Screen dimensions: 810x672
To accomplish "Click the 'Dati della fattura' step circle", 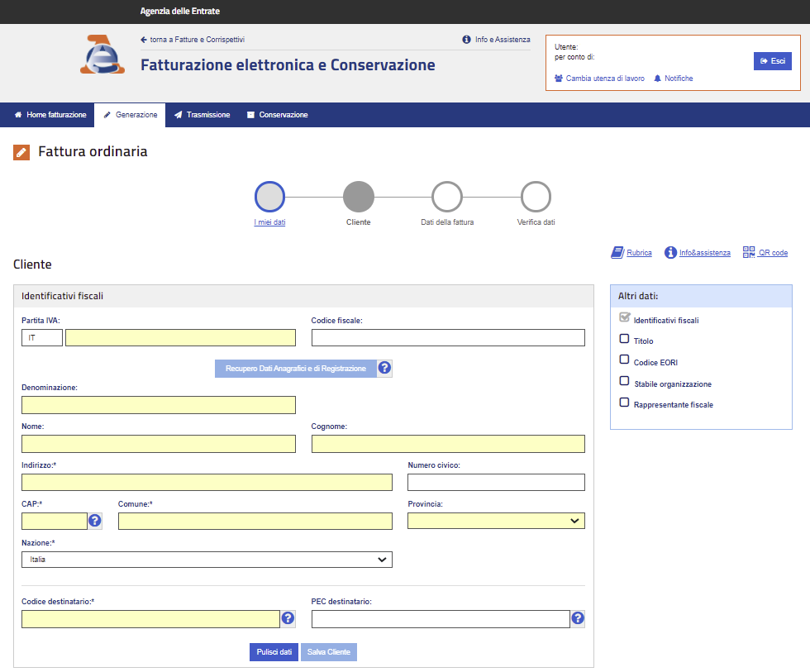I will point(447,197).
